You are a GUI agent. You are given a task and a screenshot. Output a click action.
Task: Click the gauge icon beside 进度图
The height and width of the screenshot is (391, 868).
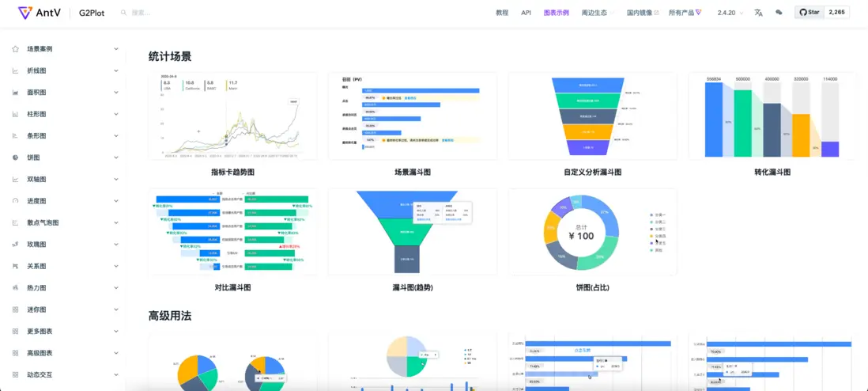point(16,201)
